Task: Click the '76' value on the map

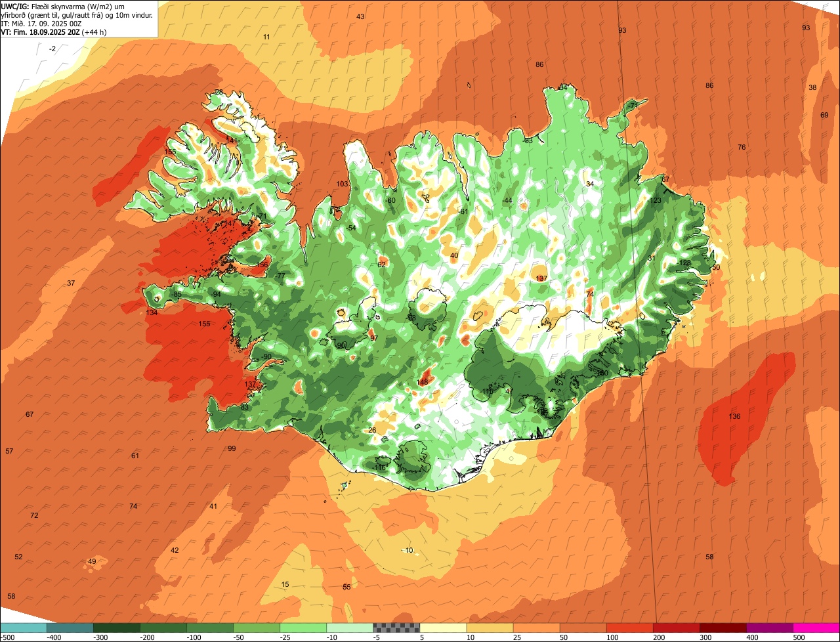Action: (x=742, y=147)
